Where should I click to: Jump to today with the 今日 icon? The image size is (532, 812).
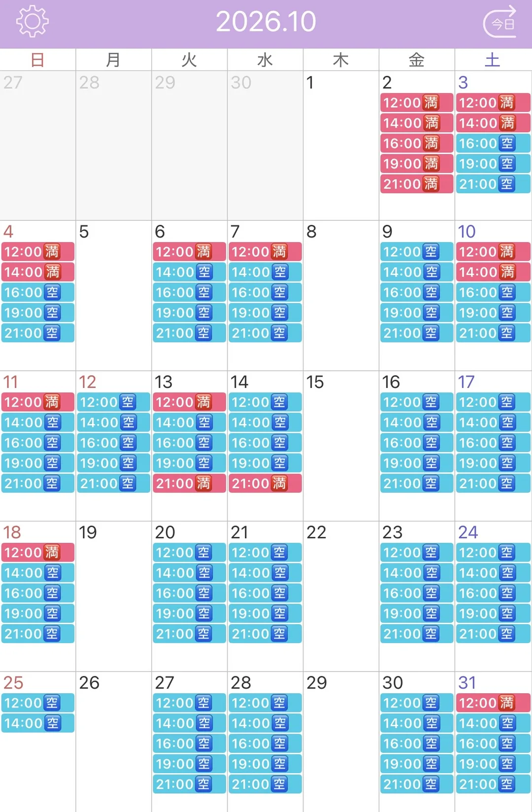coord(500,22)
